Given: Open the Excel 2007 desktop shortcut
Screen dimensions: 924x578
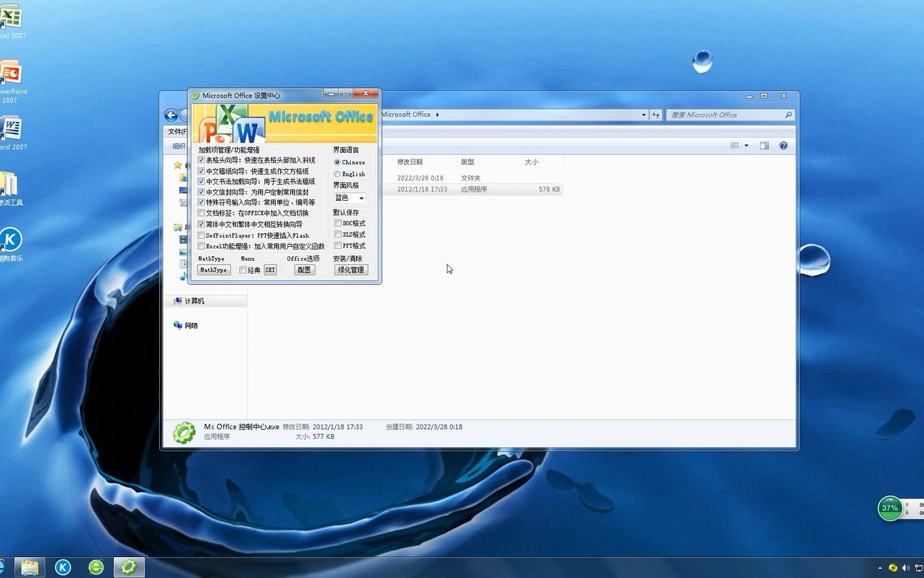Looking at the screenshot, I should [x=10, y=22].
